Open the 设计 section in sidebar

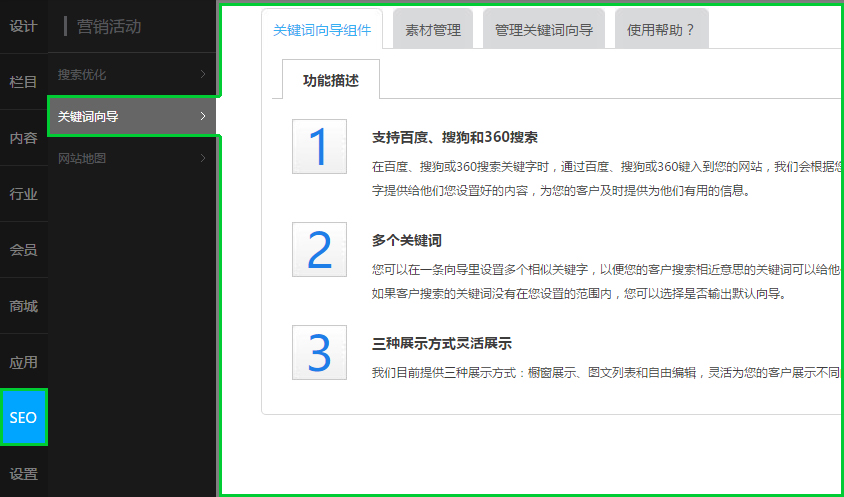coord(23,26)
